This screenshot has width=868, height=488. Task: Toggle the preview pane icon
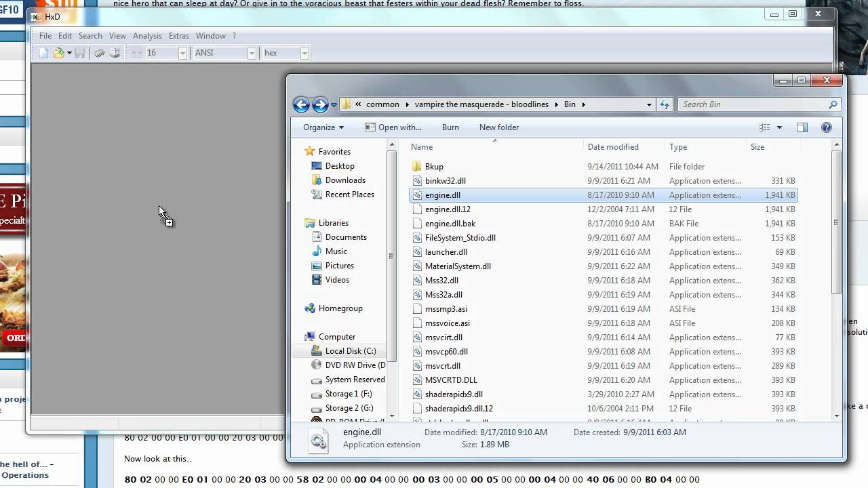802,127
